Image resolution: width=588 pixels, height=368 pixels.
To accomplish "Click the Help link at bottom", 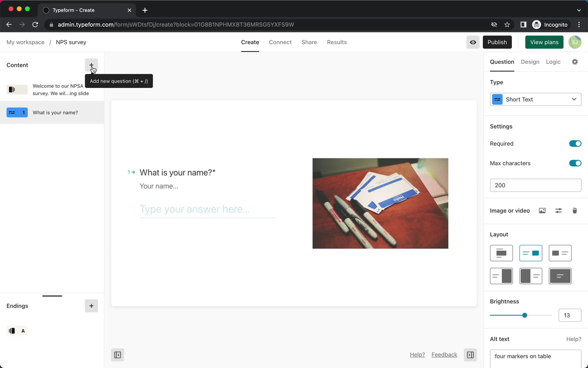I will coord(417,355).
